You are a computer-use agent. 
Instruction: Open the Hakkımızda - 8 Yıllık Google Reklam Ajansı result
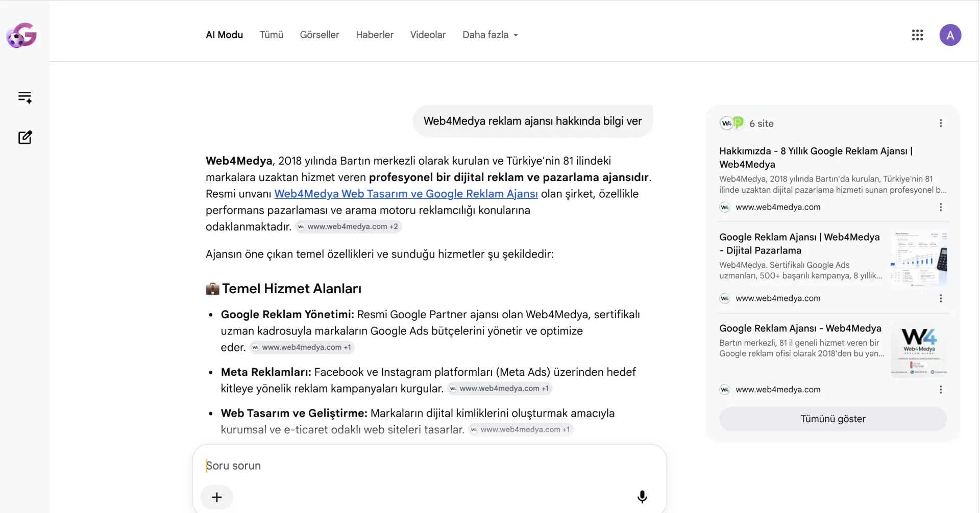pyautogui.click(x=816, y=158)
